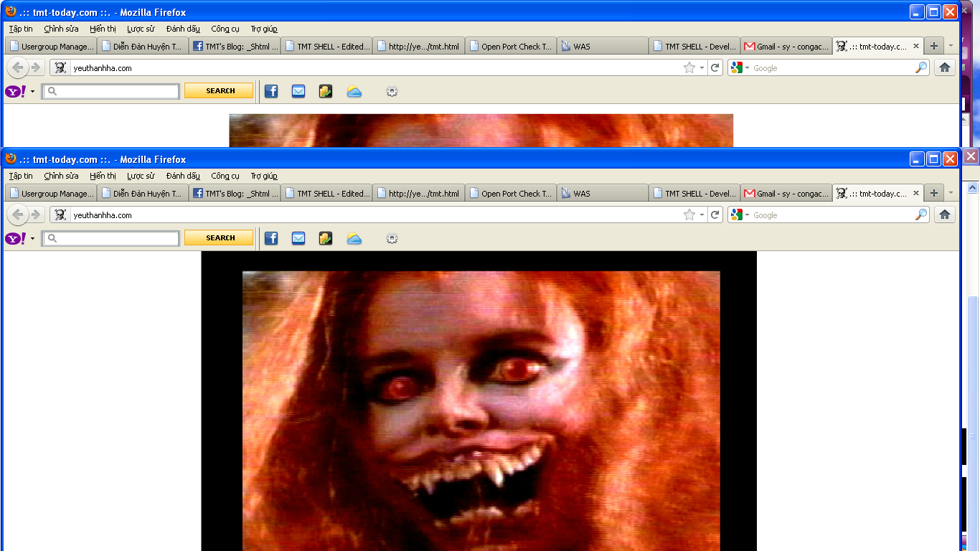Screen dimensions: 980x551
Task: Open Chỉnh sửa menu in front Firefox window
Action: click(61, 176)
